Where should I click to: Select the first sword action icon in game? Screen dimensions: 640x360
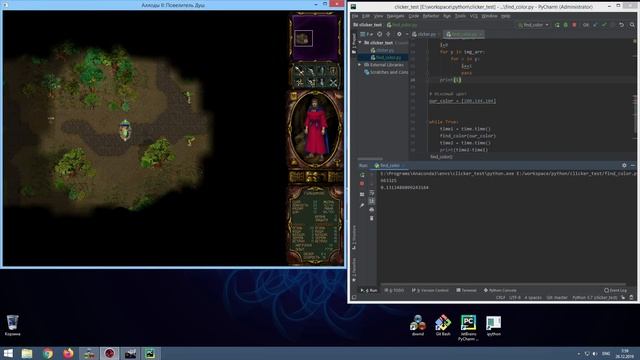click(299, 71)
